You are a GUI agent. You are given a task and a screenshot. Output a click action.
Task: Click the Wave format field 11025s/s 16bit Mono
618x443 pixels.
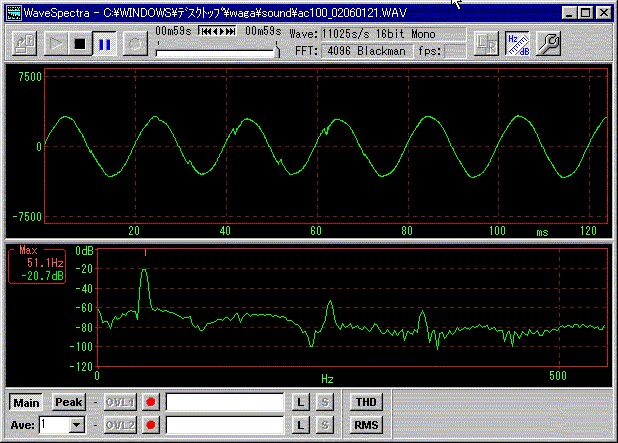tap(393, 34)
